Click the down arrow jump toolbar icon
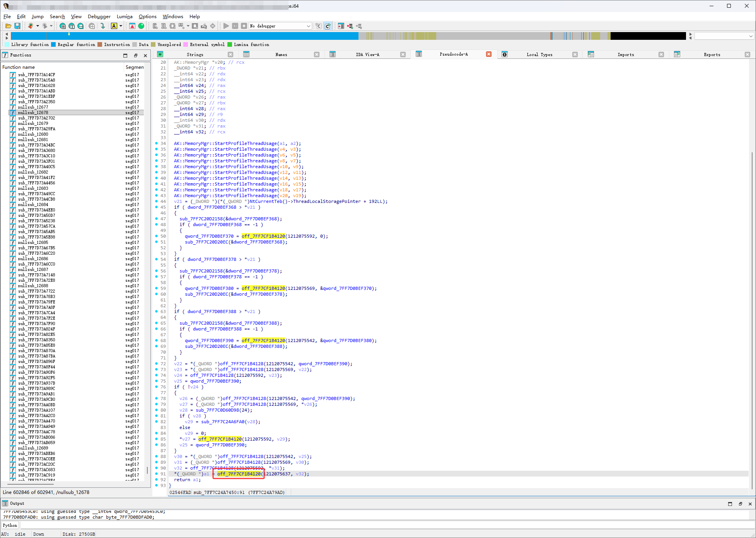This screenshot has height=538, width=756. tap(102, 26)
